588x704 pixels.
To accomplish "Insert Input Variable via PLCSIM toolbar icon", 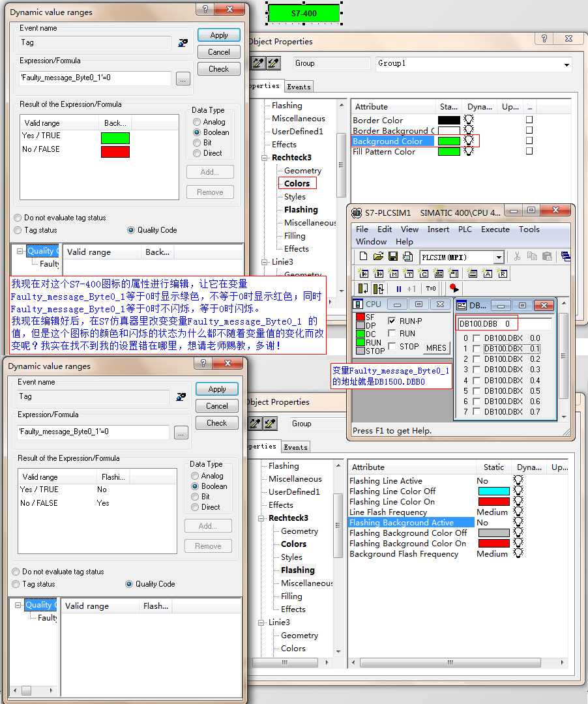I will coord(363,273).
